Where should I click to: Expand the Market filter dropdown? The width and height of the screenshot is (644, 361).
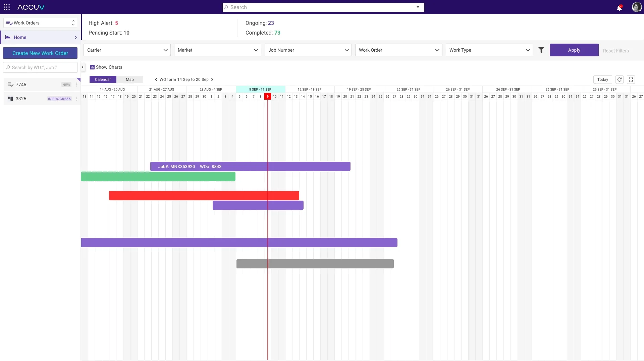coord(218,50)
